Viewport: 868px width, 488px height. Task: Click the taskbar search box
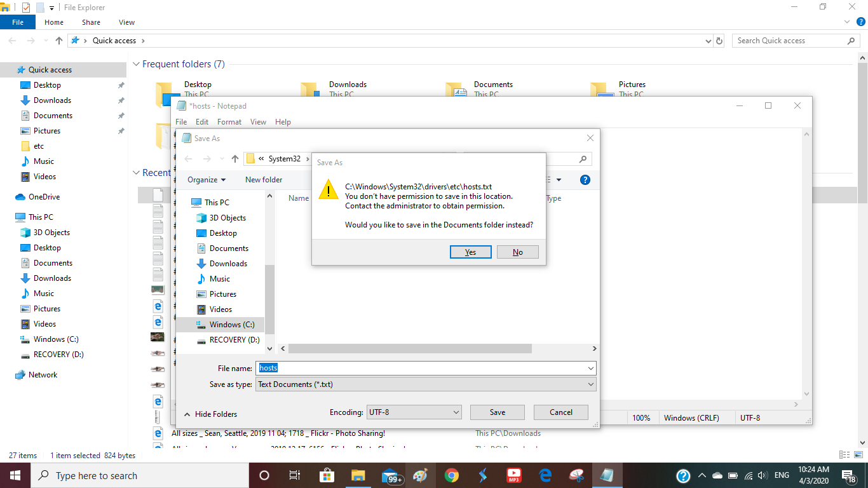coord(140,475)
